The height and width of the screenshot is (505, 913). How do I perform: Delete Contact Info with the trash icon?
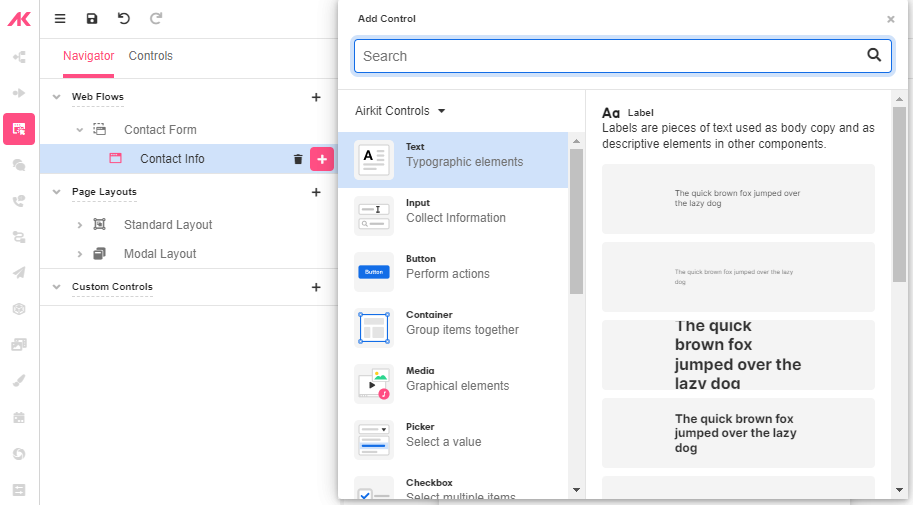pos(298,159)
